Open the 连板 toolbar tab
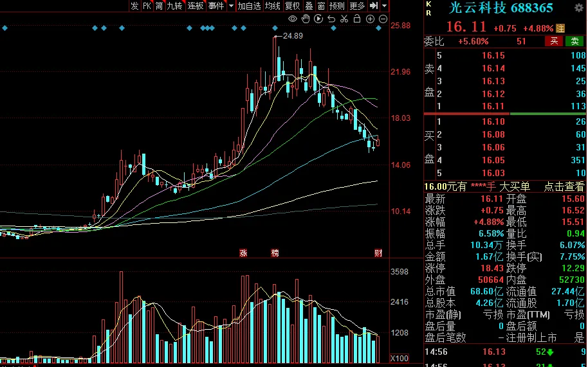The width and height of the screenshot is (588, 367). click(196, 6)
